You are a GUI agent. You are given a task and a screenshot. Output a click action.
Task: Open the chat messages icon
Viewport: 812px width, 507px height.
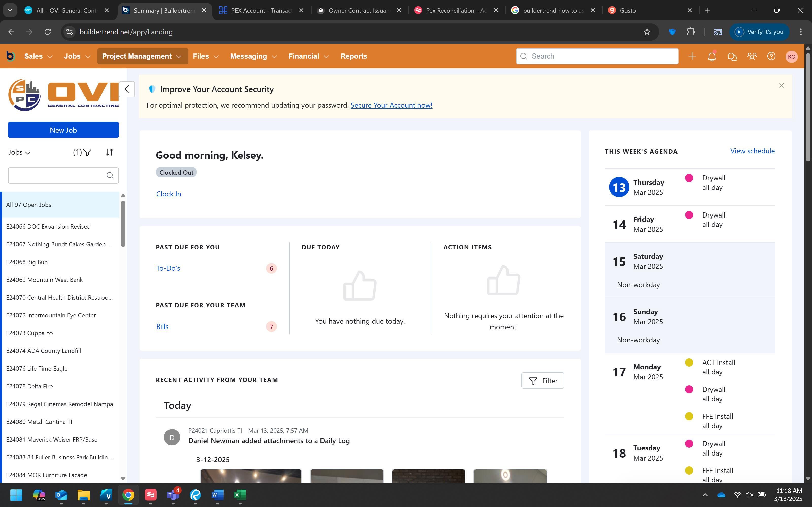(x=732, y=56)
